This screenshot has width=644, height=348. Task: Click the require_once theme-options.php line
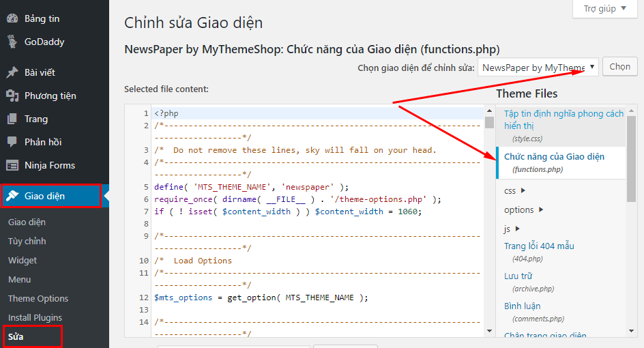297,199
